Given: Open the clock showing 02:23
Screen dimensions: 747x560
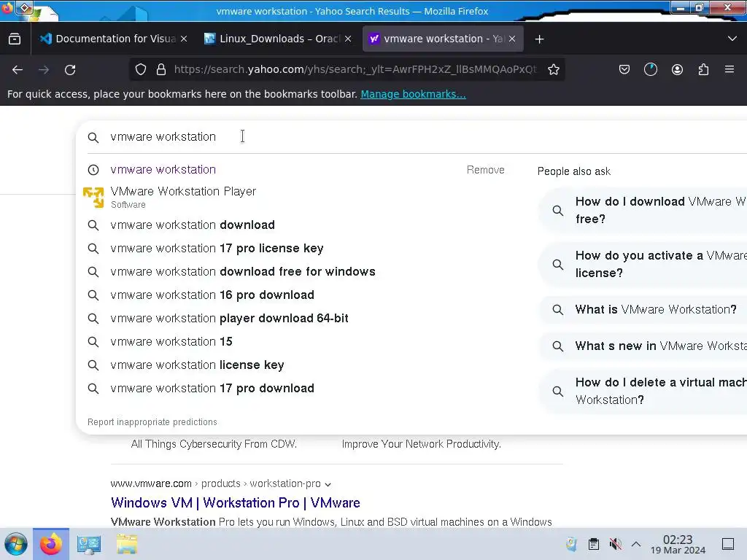Looking at the screenshot, I should [x=678, y=545].
